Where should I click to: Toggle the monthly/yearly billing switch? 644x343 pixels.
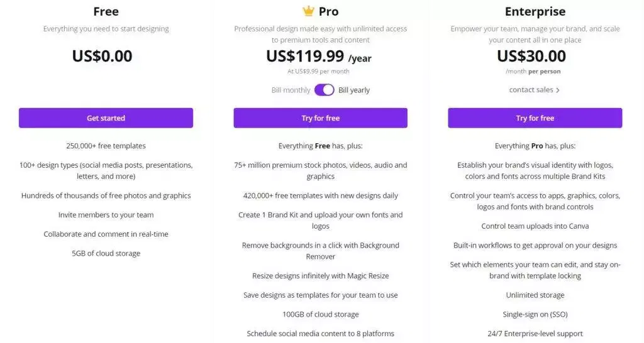click(x=325, y=90)
